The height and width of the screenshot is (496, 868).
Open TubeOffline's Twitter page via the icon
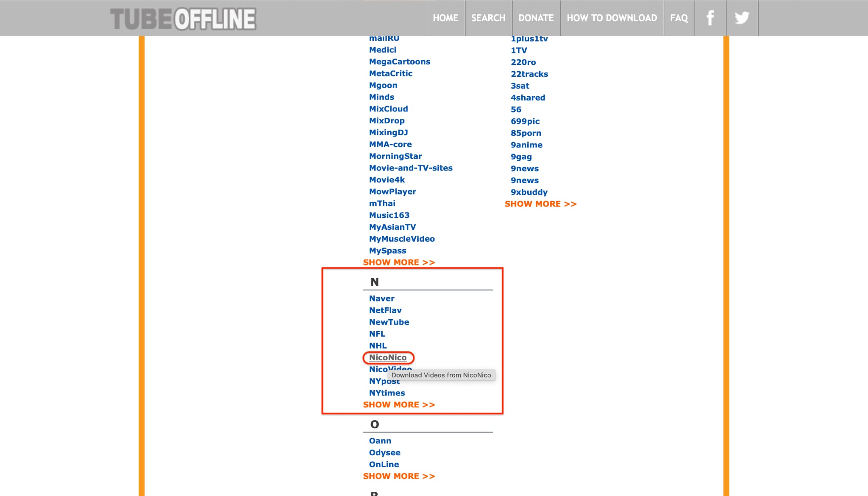[742, 18]
